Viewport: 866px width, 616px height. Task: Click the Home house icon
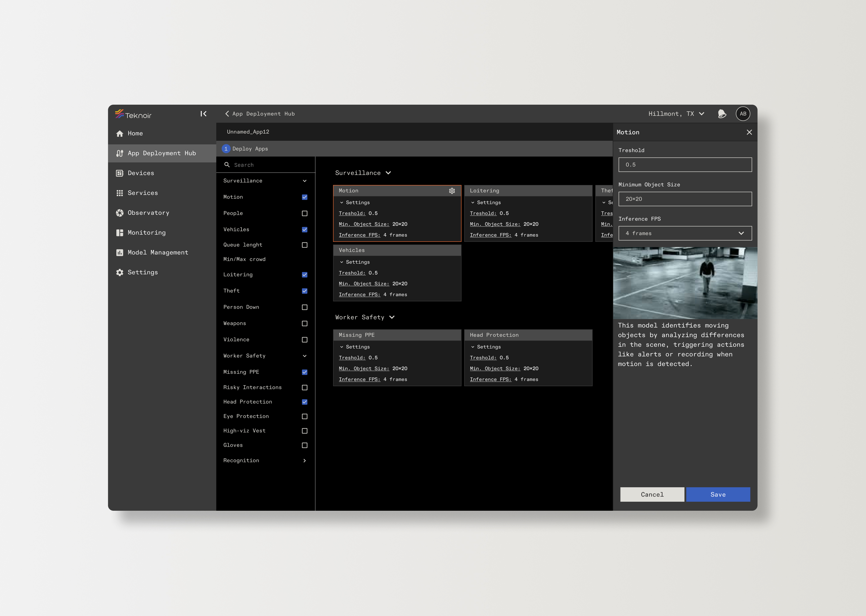(120, 134)
